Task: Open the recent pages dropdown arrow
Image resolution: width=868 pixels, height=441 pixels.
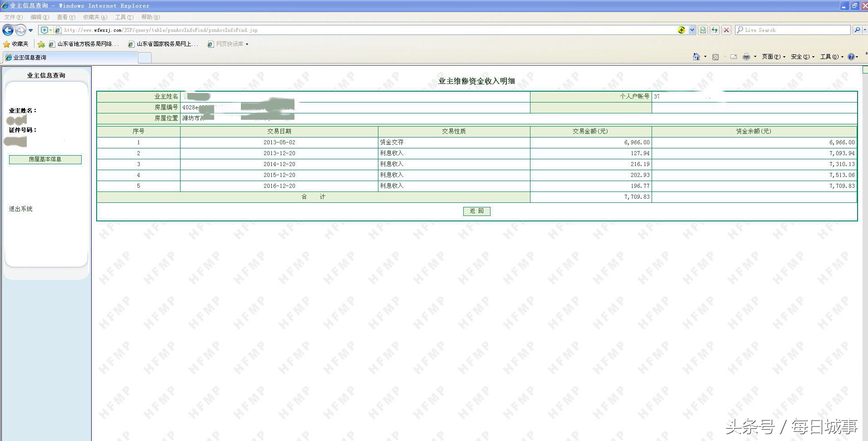Action: [x=31, y=30]
